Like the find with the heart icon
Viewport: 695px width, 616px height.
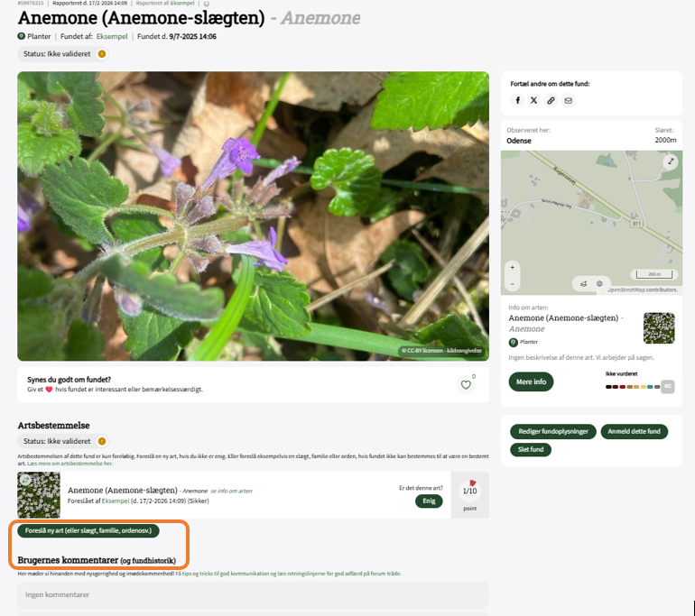(x=466, y=385)
